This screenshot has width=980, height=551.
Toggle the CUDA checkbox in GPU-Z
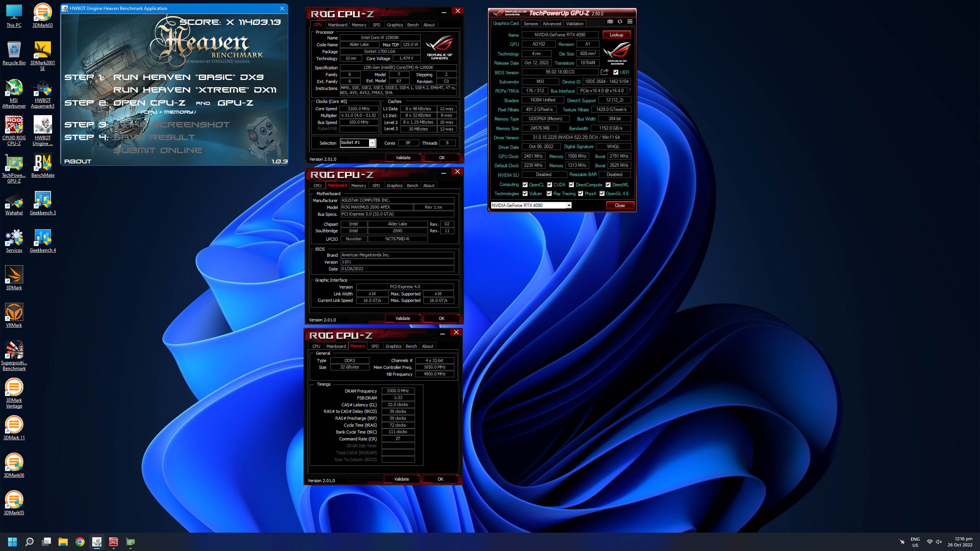coord(550,185)
